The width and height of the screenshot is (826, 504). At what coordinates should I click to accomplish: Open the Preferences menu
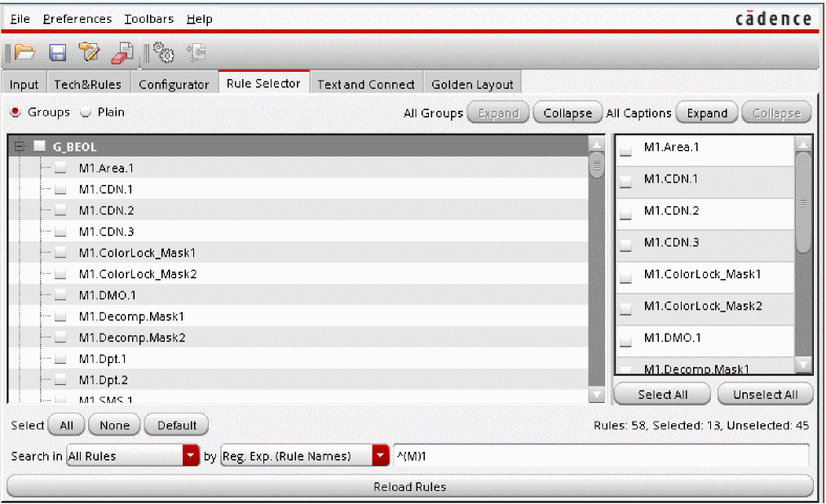[x=77, y=19]
